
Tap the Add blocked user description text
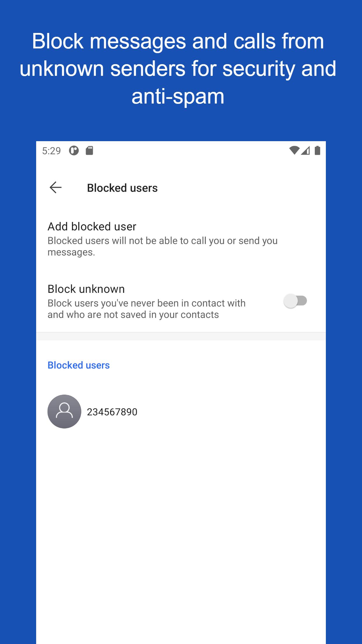(x=163, y=246)
